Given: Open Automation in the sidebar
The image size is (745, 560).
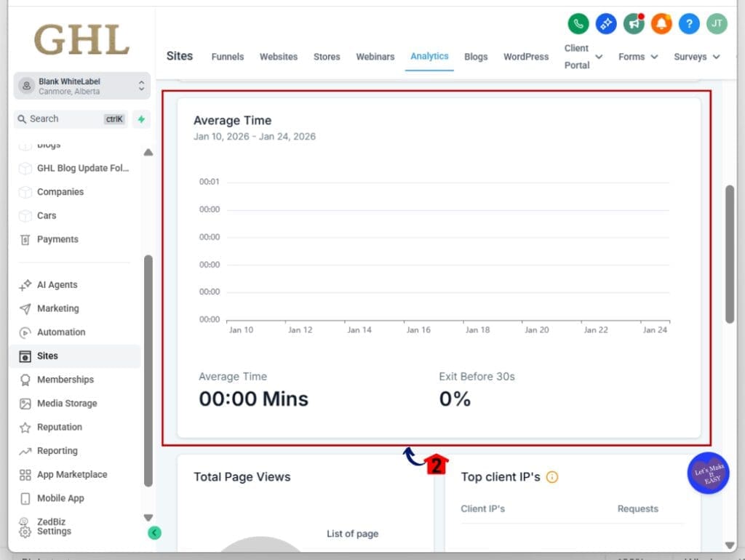Looking at the screenshot, I should pos(61,332).
